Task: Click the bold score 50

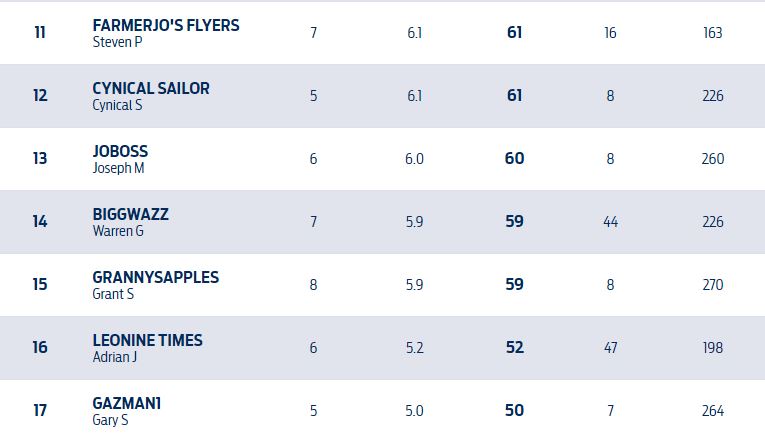Action: (514, 411)
